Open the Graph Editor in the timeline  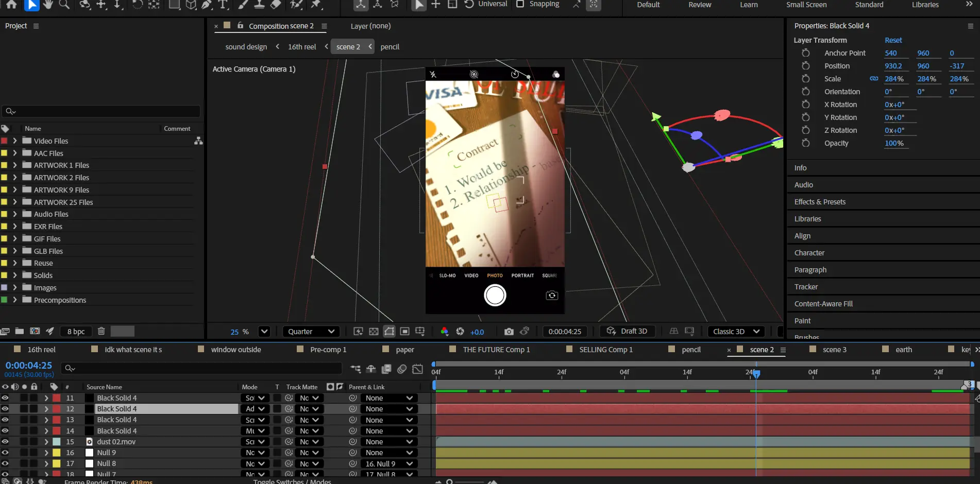point(418,369)
